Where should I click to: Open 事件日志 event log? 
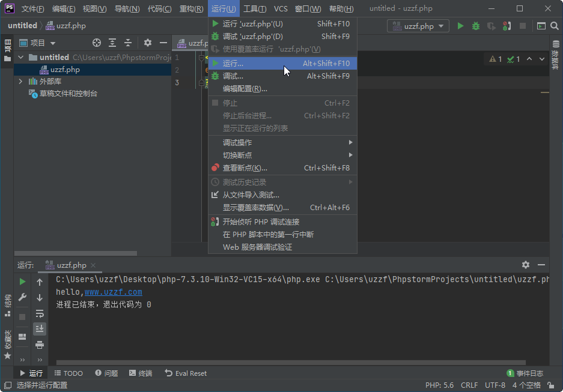pyautogui.click(x=525, y=373)
